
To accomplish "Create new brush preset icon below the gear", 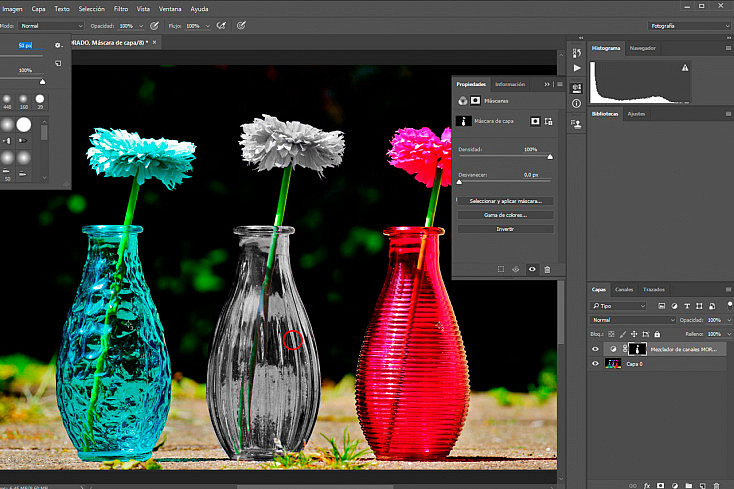I will point(58,63).
